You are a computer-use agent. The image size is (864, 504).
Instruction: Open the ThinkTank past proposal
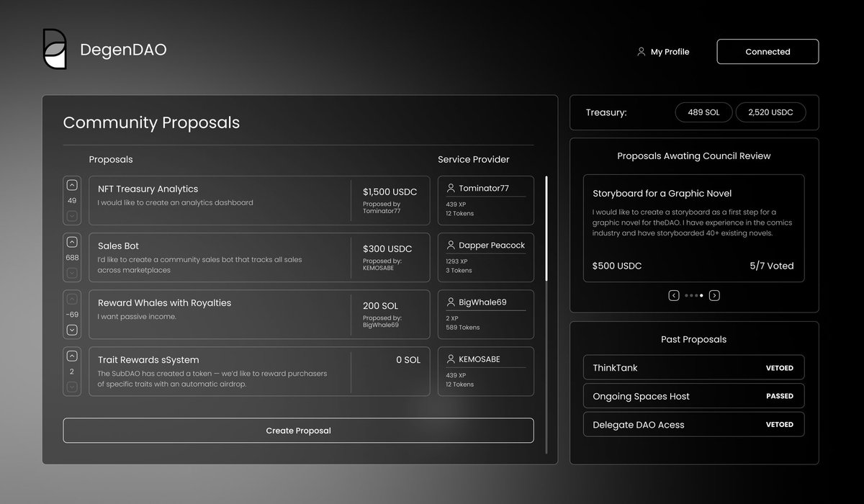click(693, 367)
